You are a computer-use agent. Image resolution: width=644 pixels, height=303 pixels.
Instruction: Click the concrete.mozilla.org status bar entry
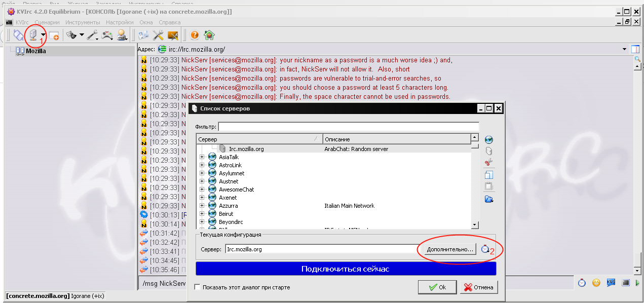(x=38, y=296)
